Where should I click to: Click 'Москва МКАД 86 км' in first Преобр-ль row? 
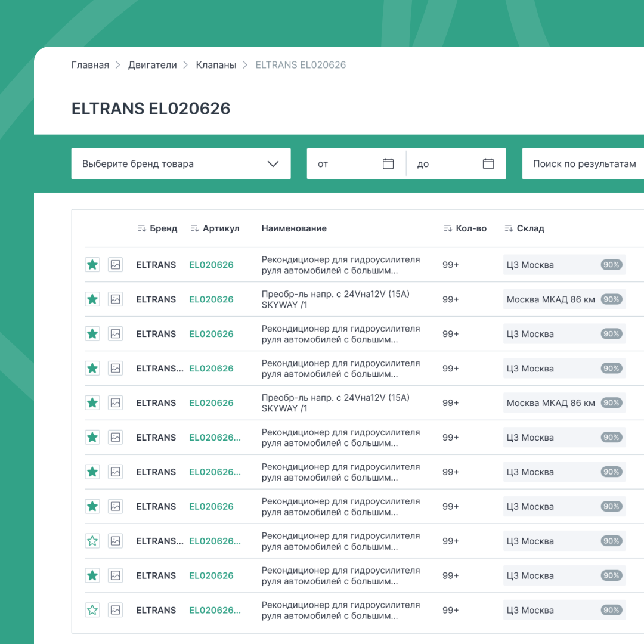(x=551, y=299)
